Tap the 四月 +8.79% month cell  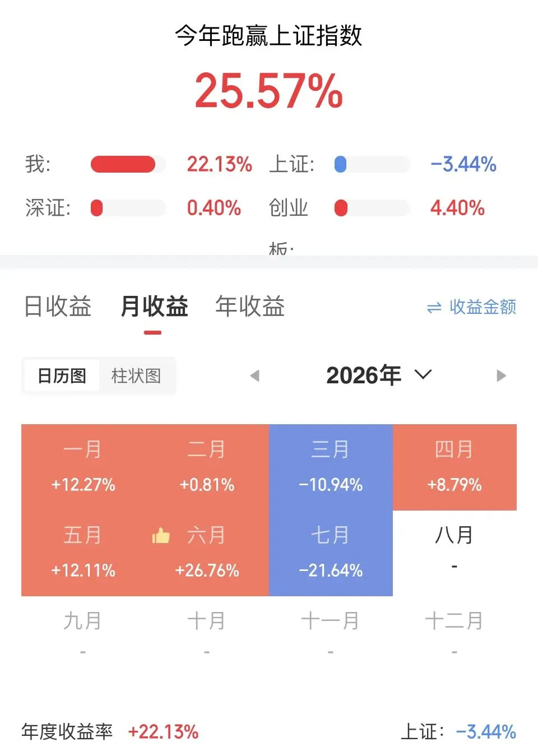pyautogui.click(x=454, y=467)
